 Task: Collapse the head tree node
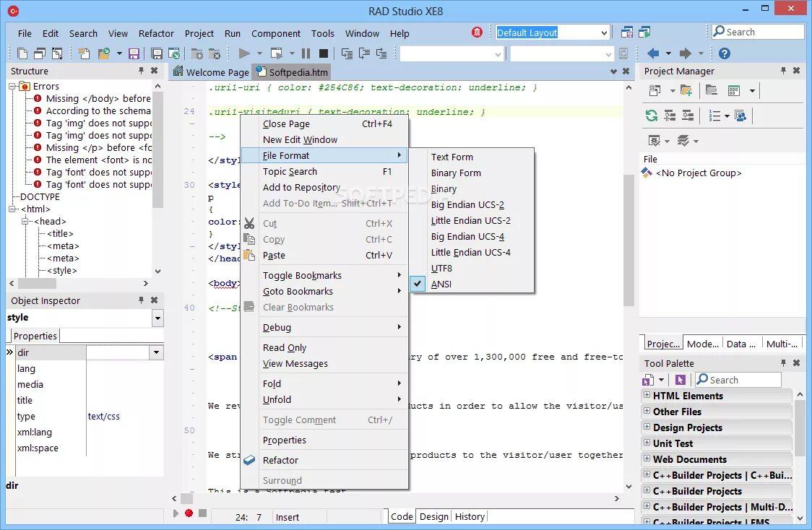click(x=25, y=222)
